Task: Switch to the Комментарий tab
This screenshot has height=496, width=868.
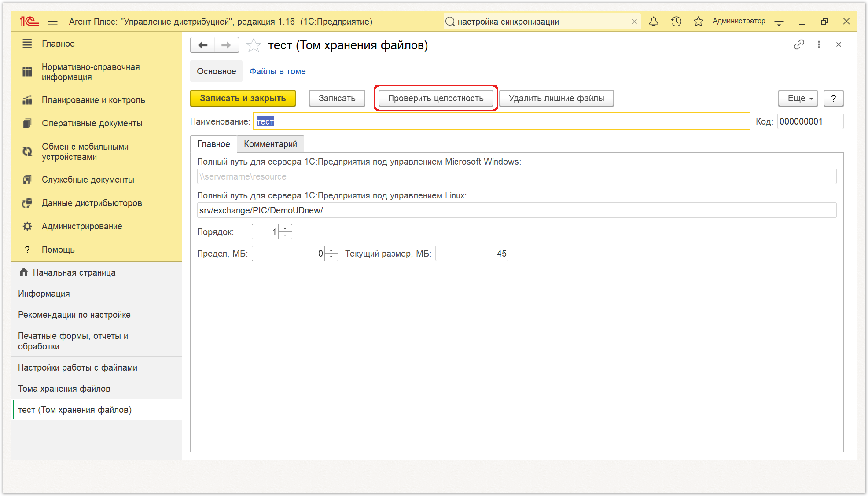Action: click(270, 144)
